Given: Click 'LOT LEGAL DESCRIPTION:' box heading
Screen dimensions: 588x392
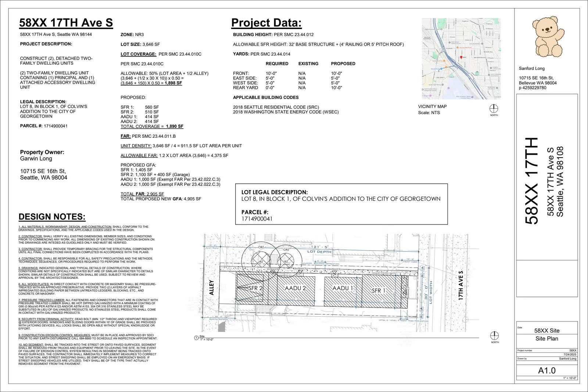Looking at the screenshot, I should click(x=275, y=192).
